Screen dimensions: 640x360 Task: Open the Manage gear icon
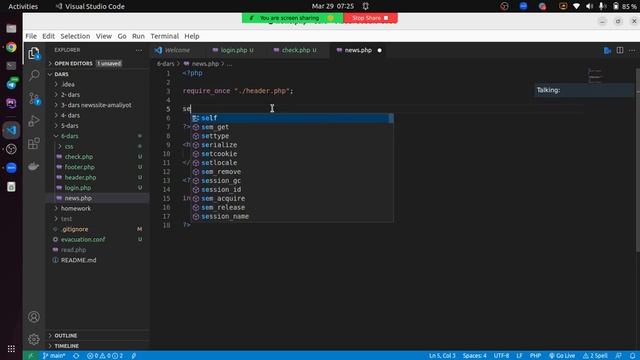(x=34, y=339)
